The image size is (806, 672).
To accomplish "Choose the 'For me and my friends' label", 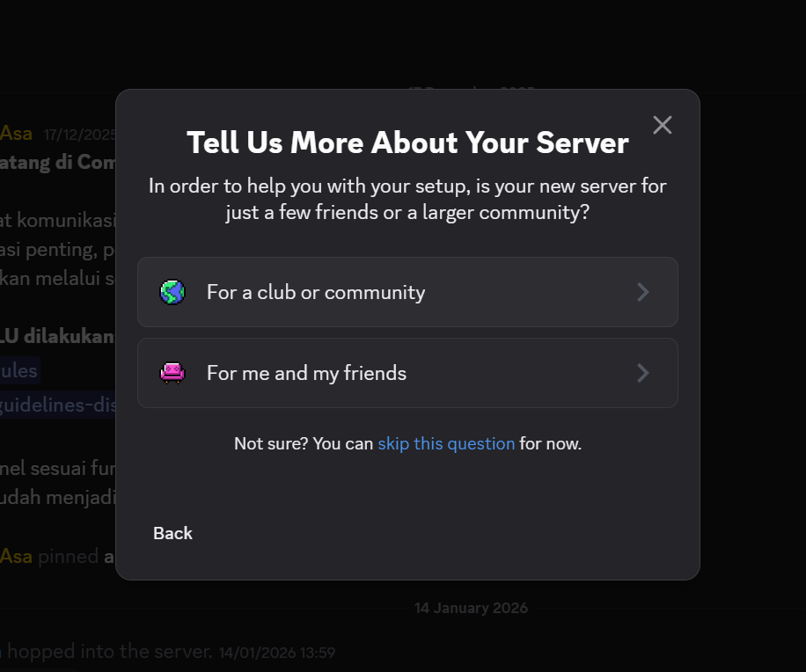I will [x=306, y=373].
